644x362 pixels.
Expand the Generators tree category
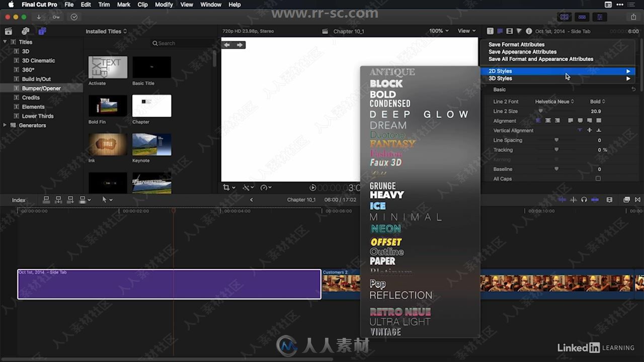click(6, 125)
